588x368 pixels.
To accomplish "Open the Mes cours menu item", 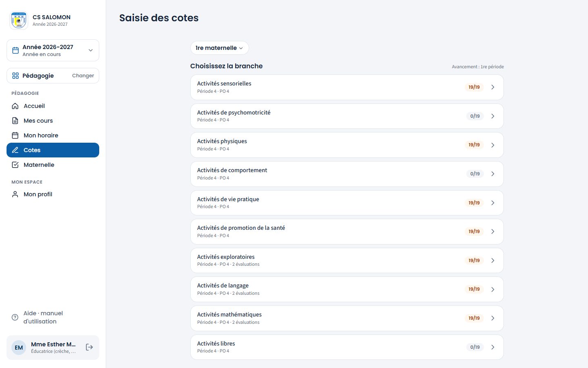I will tap(53, 121).
